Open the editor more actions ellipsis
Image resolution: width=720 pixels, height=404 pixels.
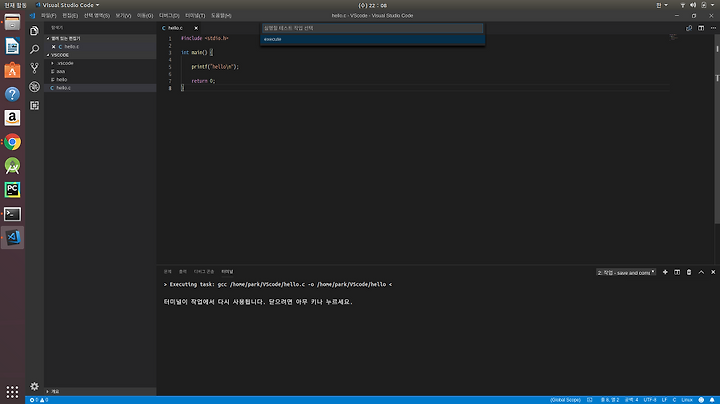pyautogui.click(x=713, y=28)
